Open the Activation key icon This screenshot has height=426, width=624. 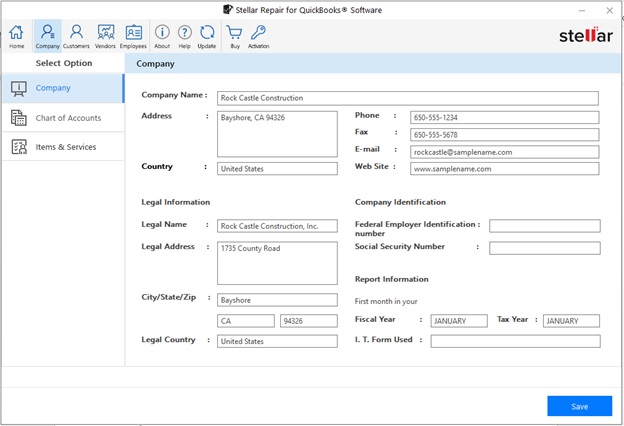point(258,32)
